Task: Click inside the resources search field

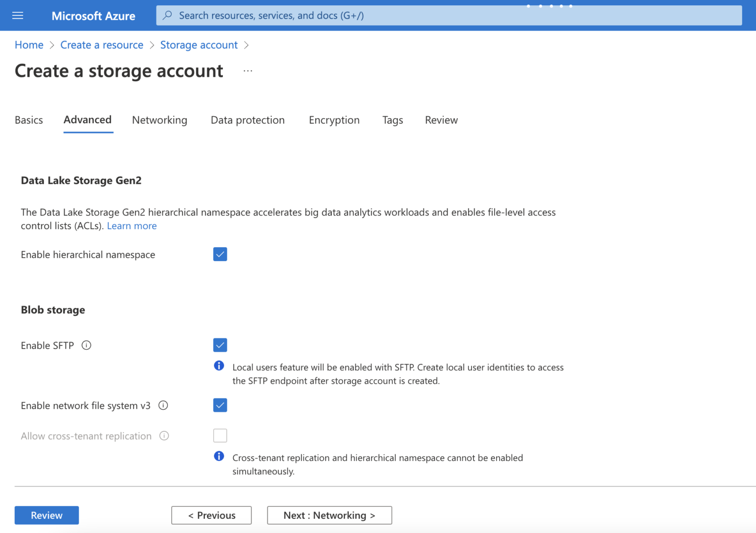Action: point(345,15)
